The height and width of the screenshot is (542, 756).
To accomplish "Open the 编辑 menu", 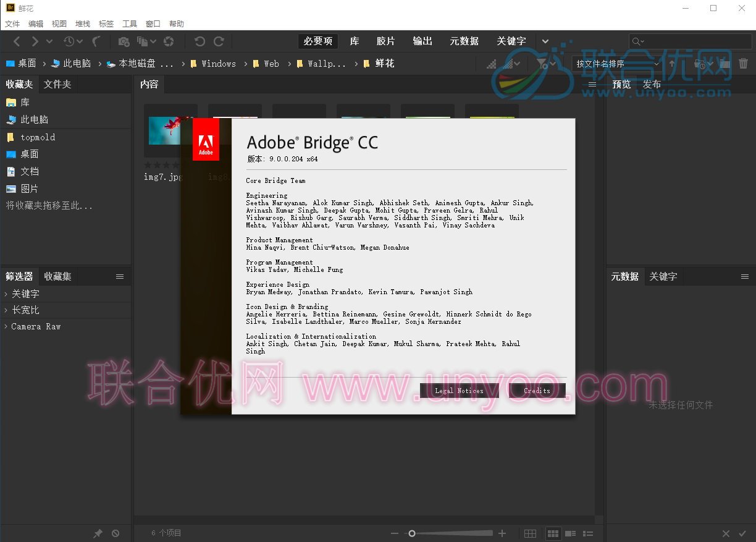I will coord(36,23).
